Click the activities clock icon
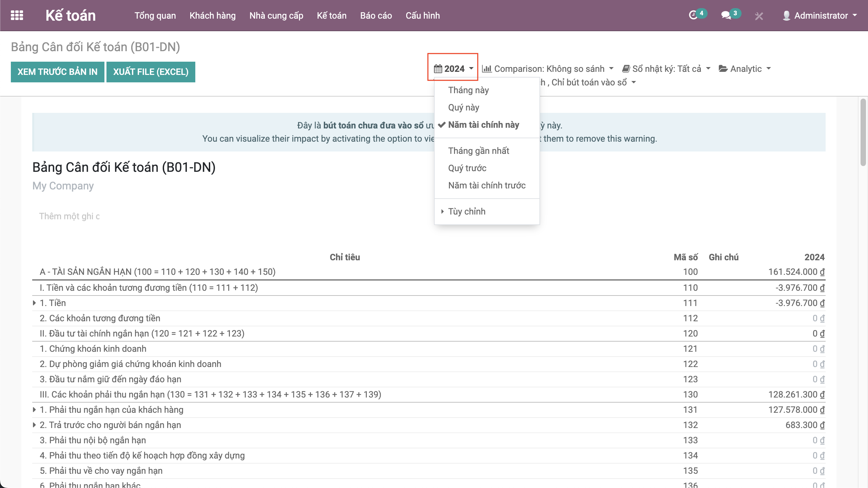Viewport: 868px width, 488px height. [x=693, y=15]
